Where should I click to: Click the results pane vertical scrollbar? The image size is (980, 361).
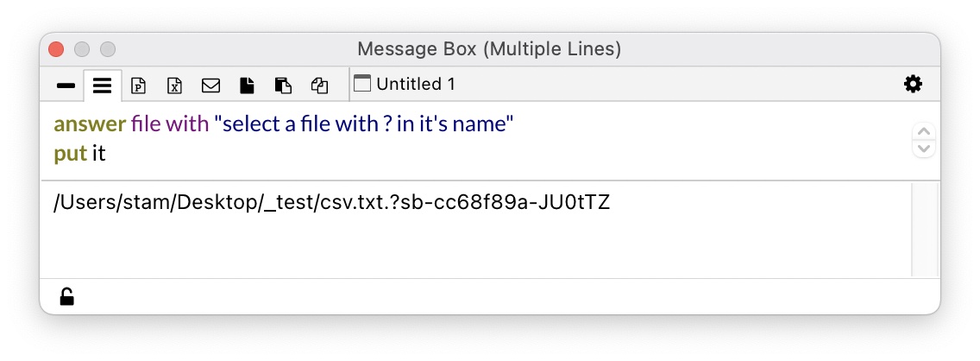click(925, 230)
